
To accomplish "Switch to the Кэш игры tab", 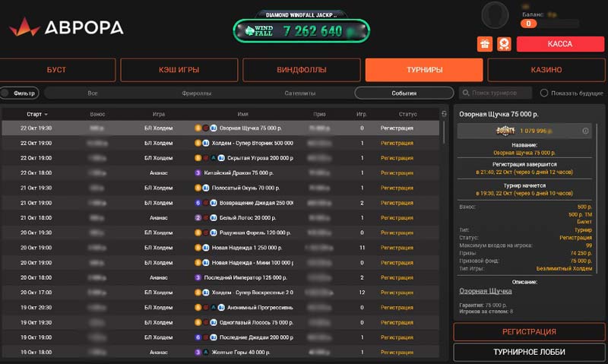I will [x=179, y=70].
